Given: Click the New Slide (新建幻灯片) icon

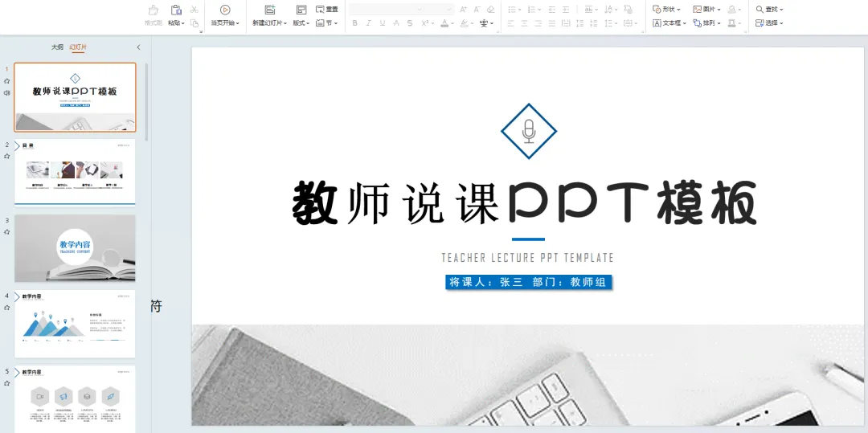Looking at the screenshot, I should [270, 10].
